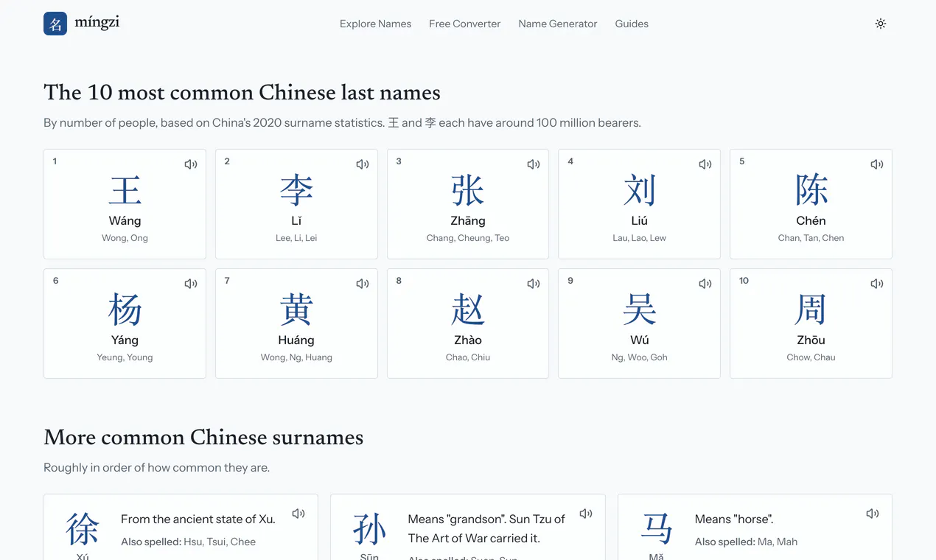Click "Also spelled: Ma, Mah" text
Screen dimensions: 936x560
tap(747, 542)
